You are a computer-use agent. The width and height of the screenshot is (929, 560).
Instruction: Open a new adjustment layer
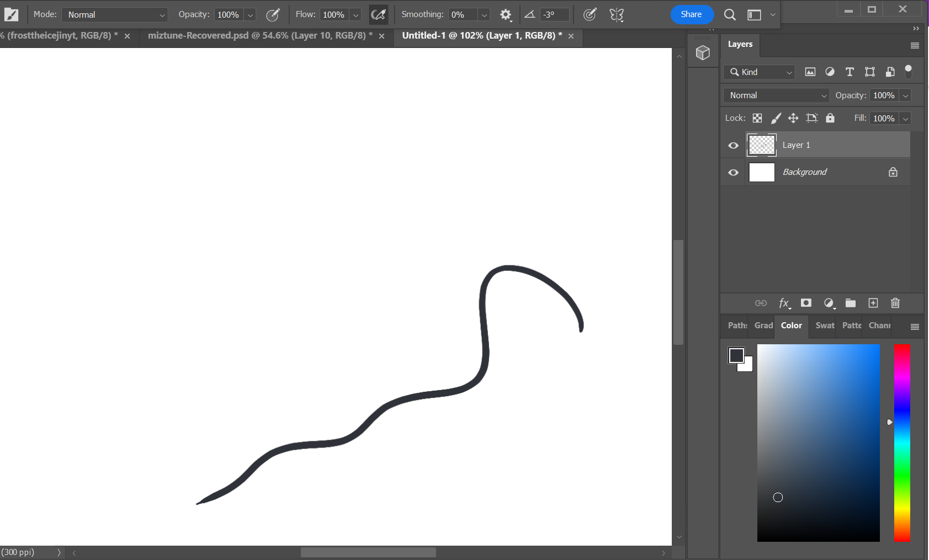click(828, 303)
